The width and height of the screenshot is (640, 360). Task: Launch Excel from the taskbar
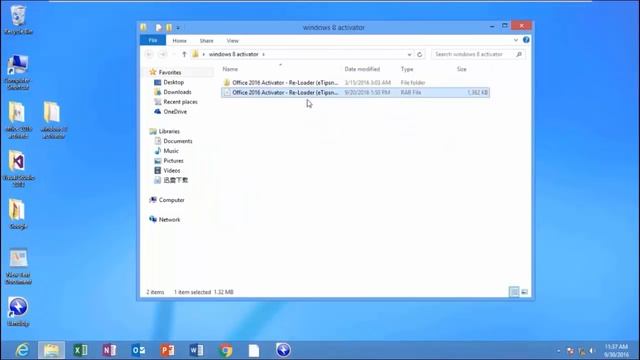pos(80,350)
